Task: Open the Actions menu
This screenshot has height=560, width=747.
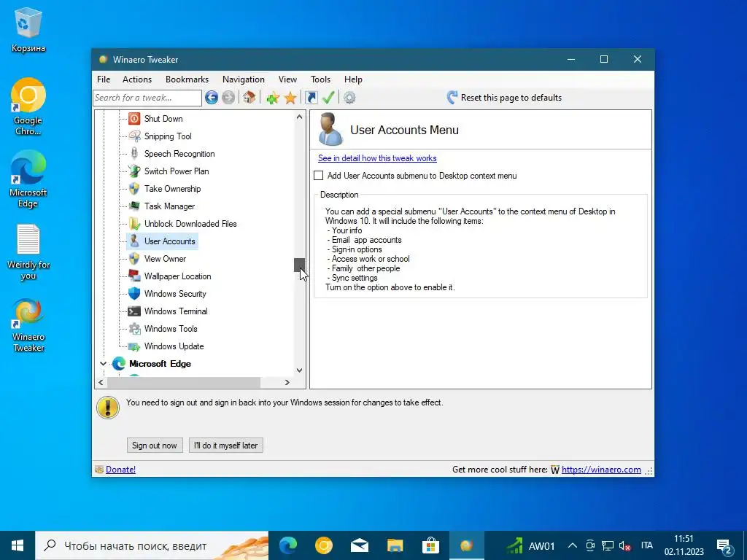Action: point(137,79)
